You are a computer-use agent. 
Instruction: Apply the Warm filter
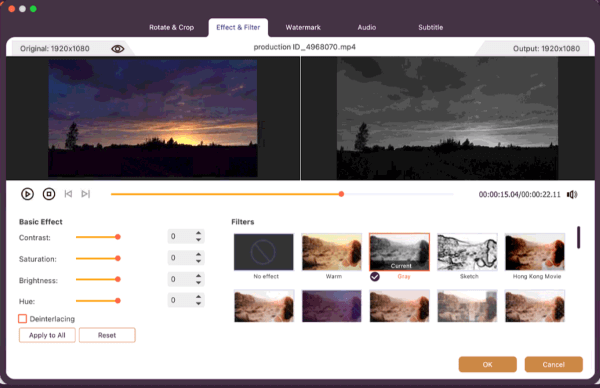tap(331, 252)
